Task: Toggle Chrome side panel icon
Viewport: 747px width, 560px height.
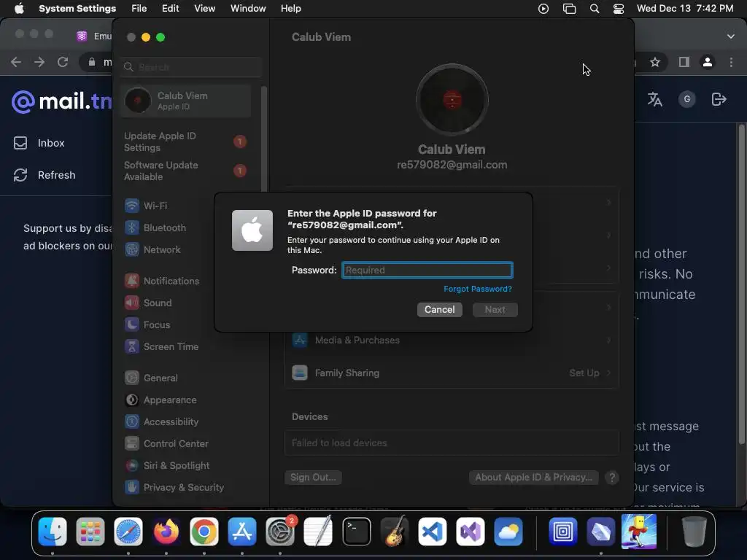Action: click(684, 62)
